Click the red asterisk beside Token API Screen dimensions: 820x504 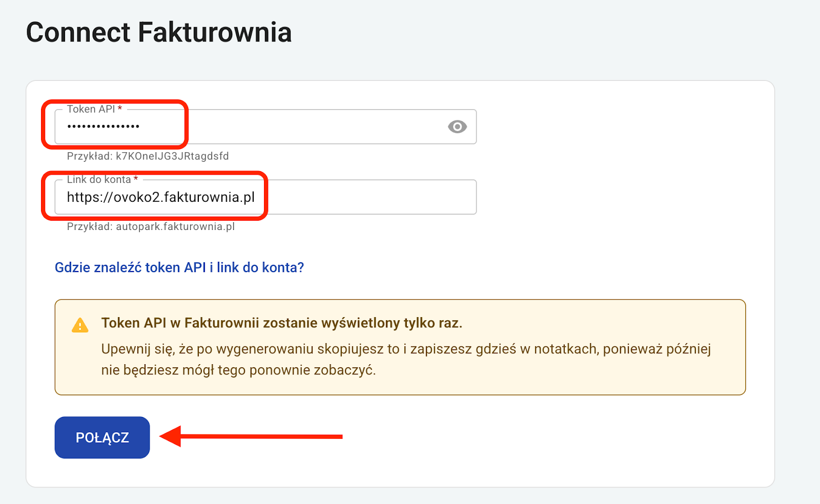[x=120, y=109]
